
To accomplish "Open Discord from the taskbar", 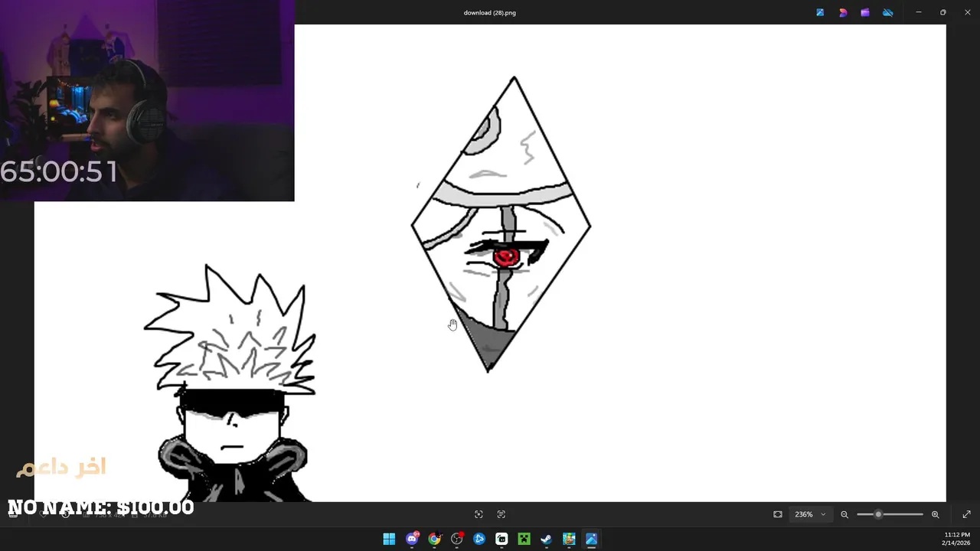I will pos(412,539).
